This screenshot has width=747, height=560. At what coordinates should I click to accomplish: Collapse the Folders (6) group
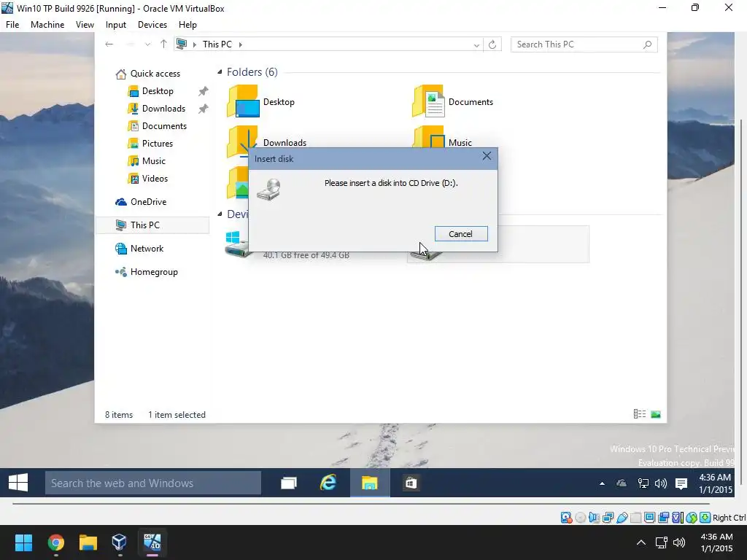pyautogui.click(x=220, y=72)
